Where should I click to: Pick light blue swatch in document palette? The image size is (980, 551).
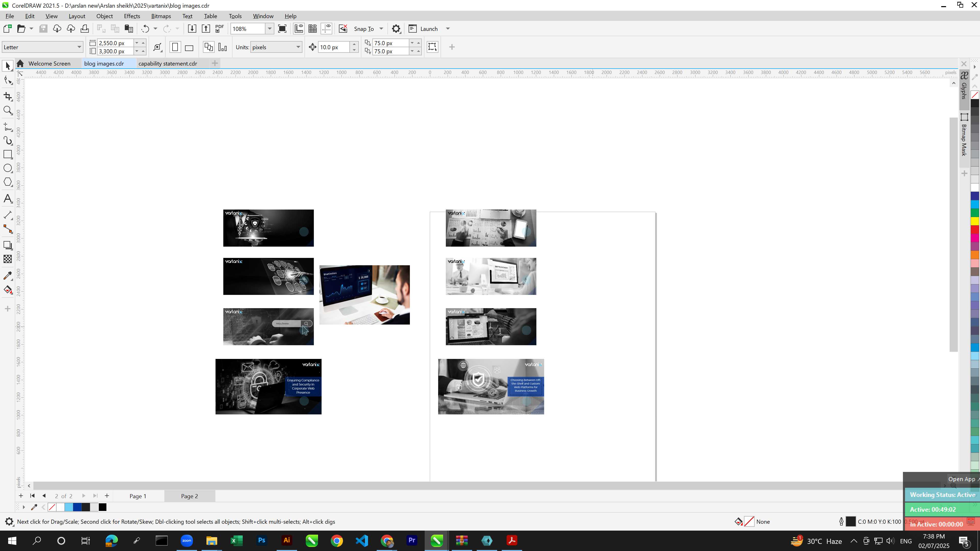pyautogui.click(x=69, y=507)
